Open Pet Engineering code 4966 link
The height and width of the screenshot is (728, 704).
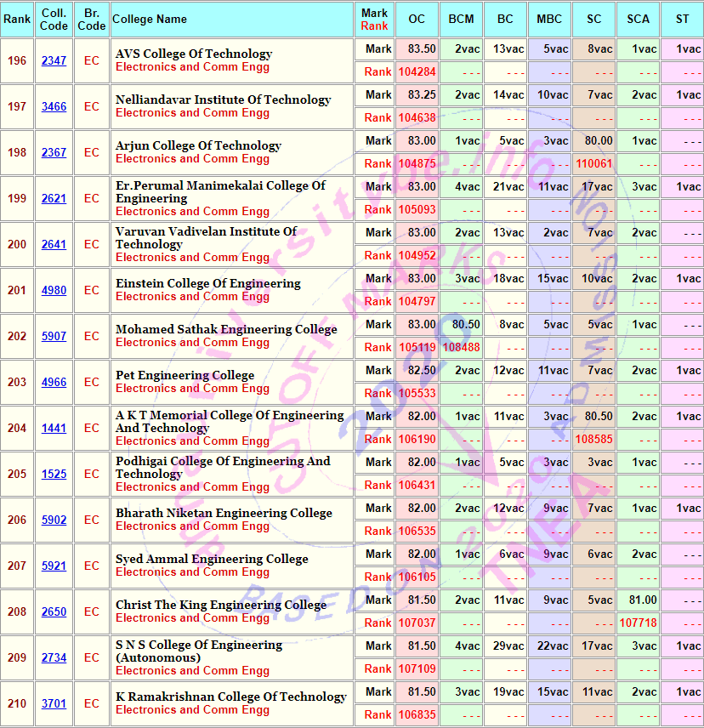point(54,382)
